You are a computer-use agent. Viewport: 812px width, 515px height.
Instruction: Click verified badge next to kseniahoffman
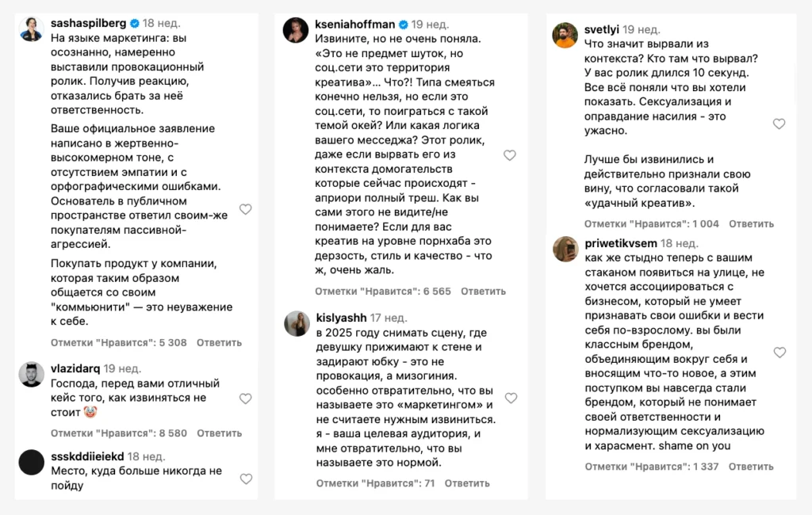point(404,24)
